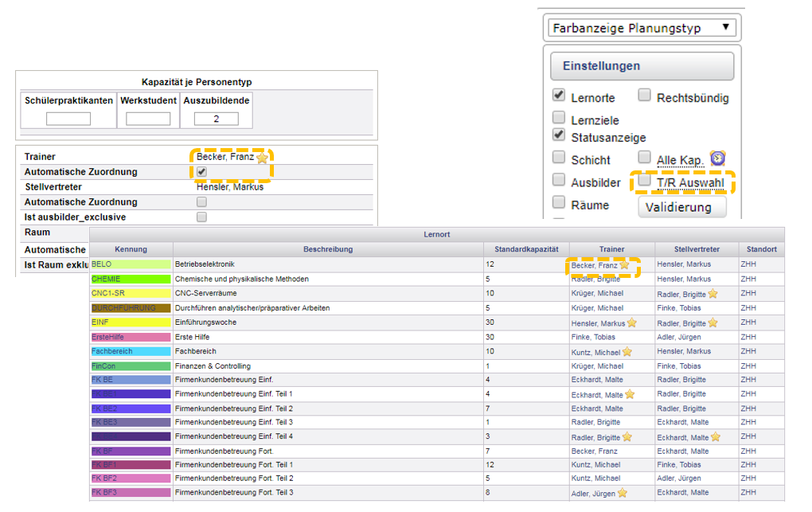
Task: Select the Einführungswoche description cell
Action: click(328, 322)
